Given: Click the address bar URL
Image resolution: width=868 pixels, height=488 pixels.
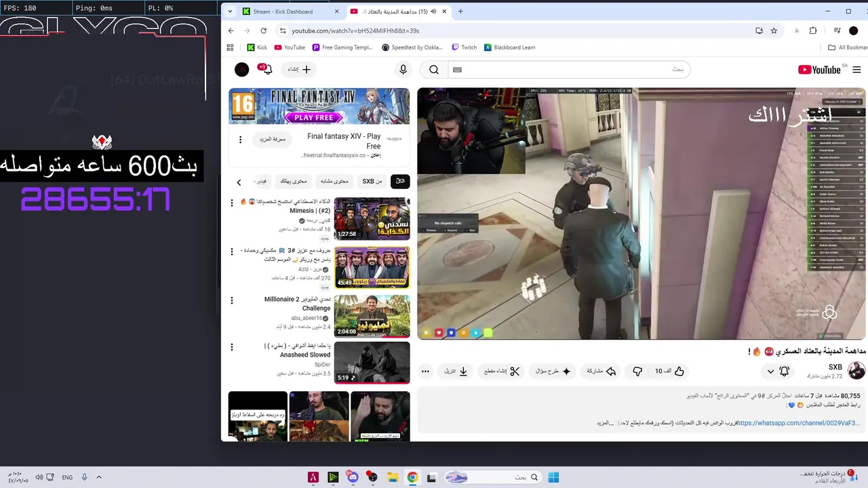Looking at the screenshot, I should pos(355,30).
